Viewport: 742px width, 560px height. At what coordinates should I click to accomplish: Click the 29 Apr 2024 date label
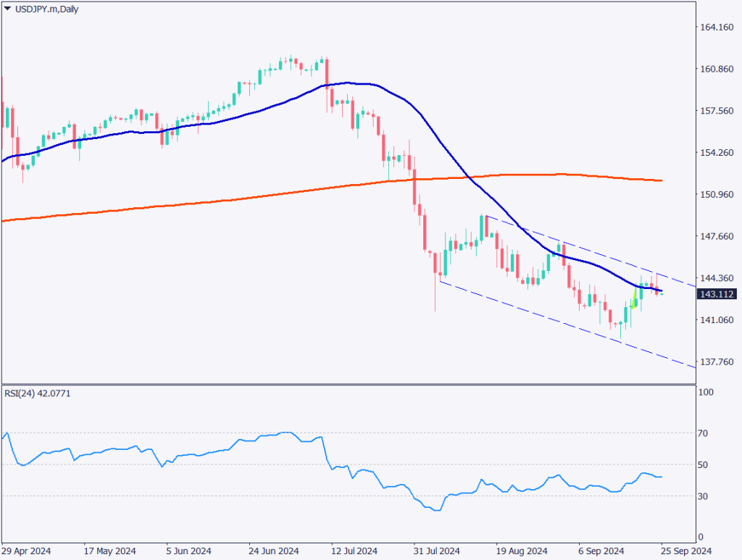(26, 550)
